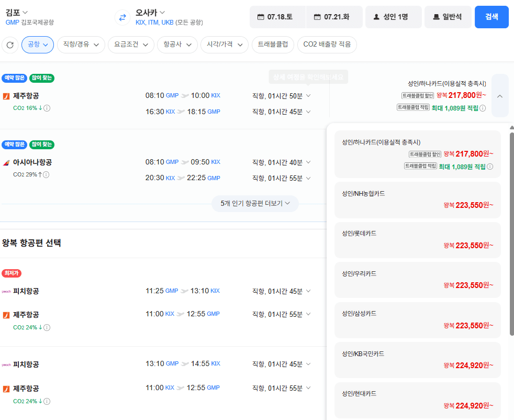Expand 5개 인기 항공편 더보기
The height and width of the screenshot is (420, 514).
coord(255,204)
